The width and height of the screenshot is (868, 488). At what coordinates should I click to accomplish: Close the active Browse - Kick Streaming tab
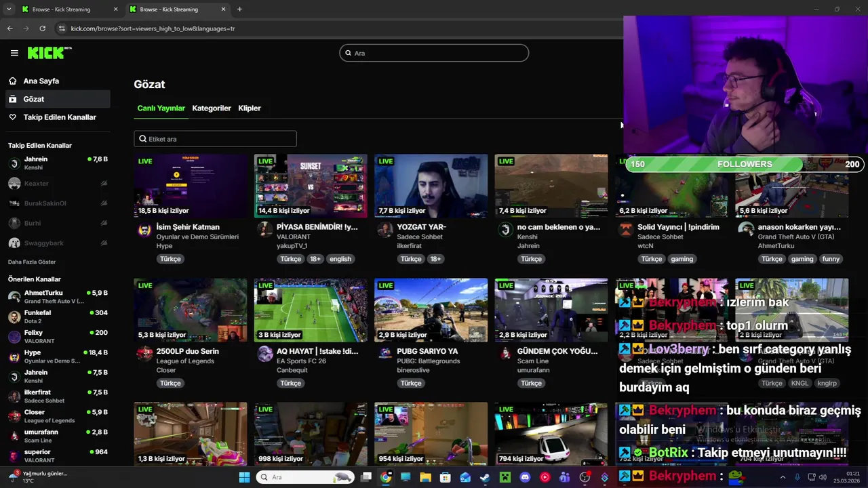pos(223,9)
